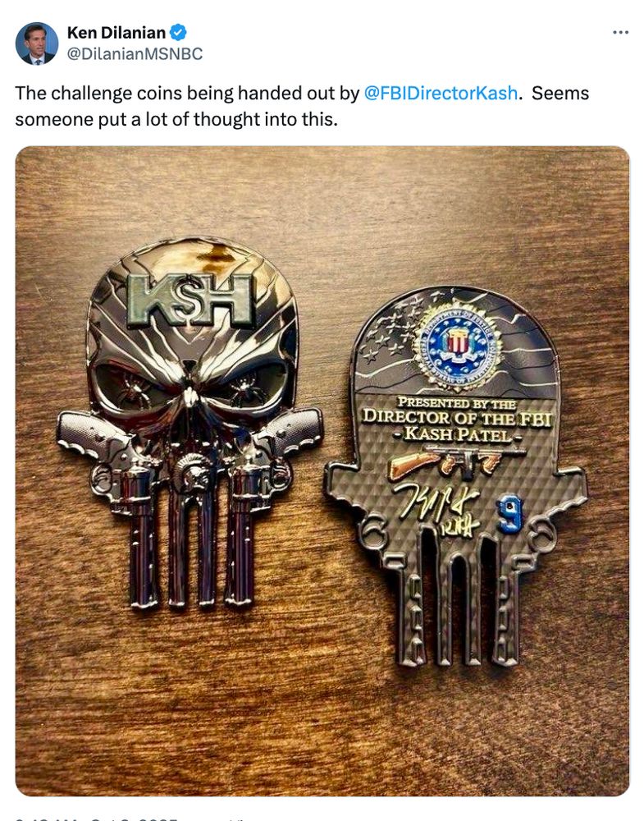The height and width of the screenshot is (821, 644).
Task: Click the 'Presented by the' engraved line
Action: click(x=456, y=403)
